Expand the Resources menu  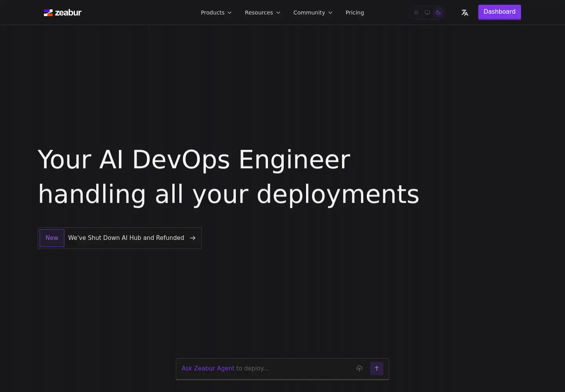point(262,13)
